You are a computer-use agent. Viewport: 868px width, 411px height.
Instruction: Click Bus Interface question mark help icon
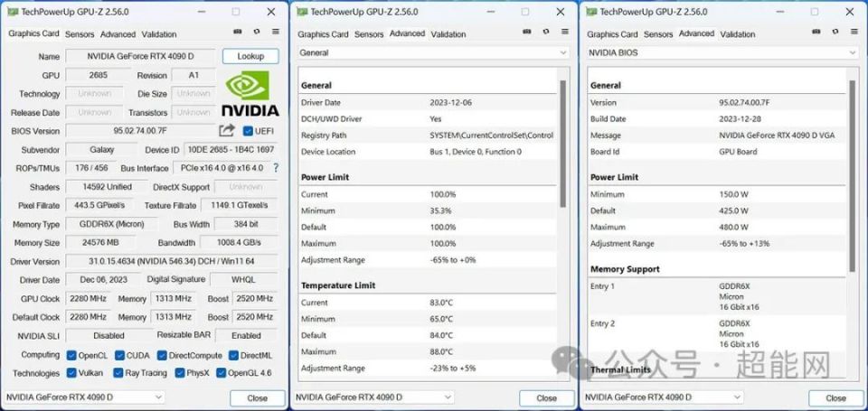276,168
